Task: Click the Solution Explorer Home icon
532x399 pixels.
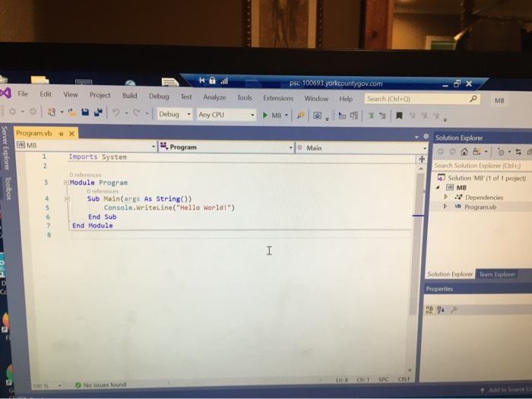Action: pos(464,152)
